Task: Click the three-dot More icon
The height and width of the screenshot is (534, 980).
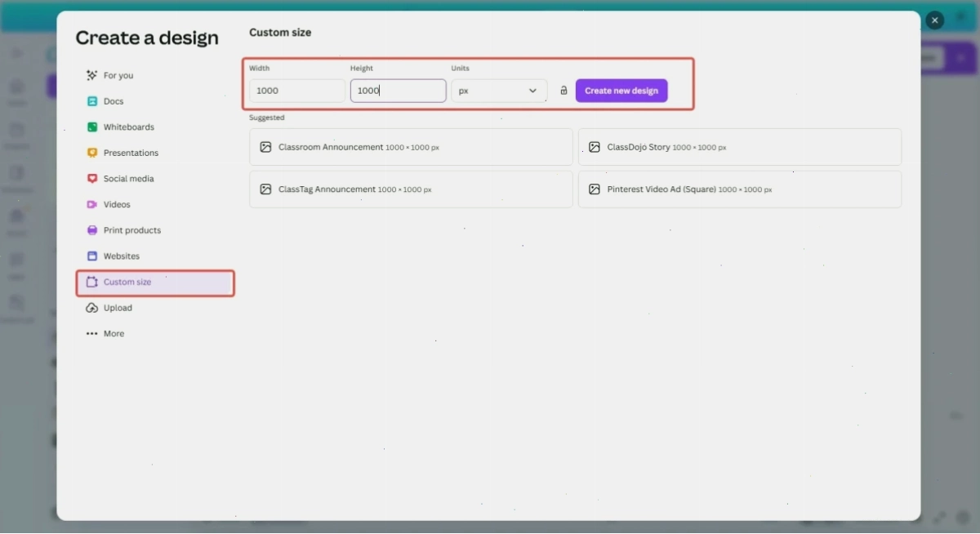Action: [x=92, y=334]
